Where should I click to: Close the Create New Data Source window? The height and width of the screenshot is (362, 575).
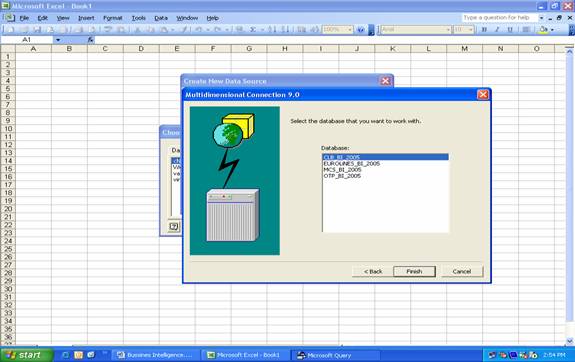[x=385, y=81]
